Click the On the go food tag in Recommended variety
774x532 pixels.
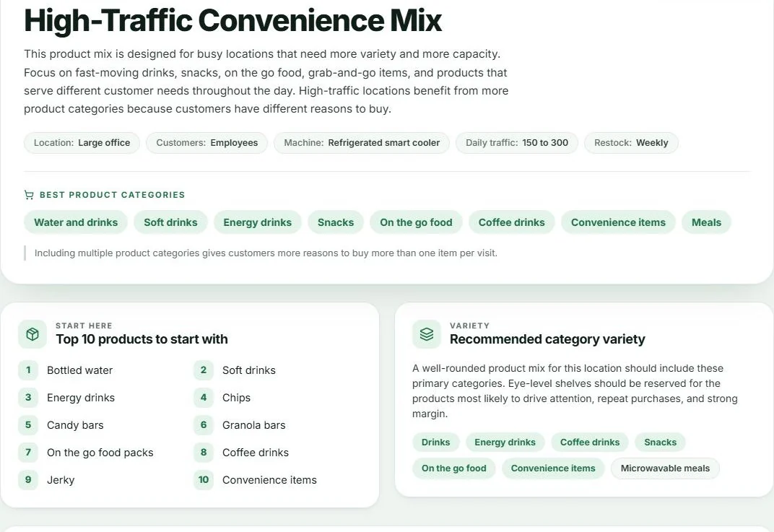click(x=454, y=468)
